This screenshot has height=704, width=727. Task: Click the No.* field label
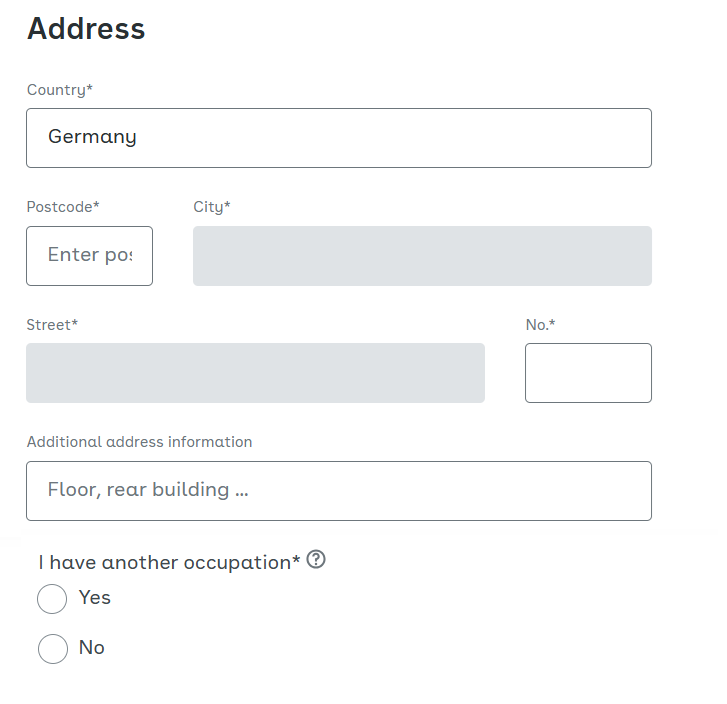coord(540,325)
